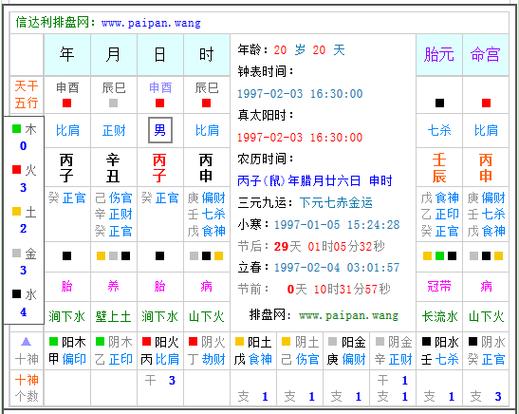Click the purple triangle icon above 十神
The image size is (519, 414).
pyautogui.click(x=26, y=342)
